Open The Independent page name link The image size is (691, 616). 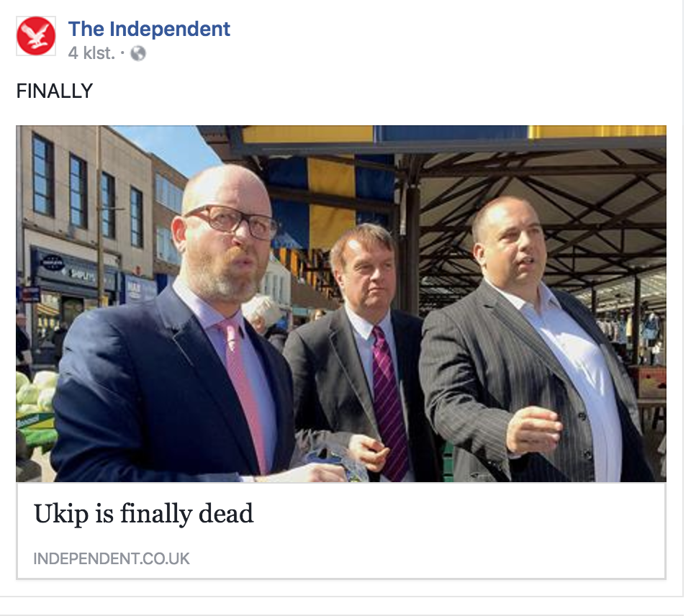[x=149, y=29]
